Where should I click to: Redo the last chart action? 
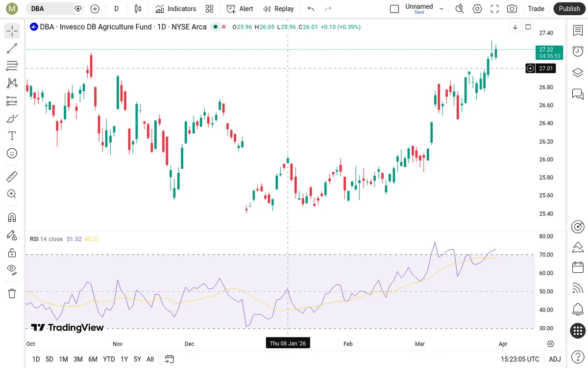pyautogui.click(x=328, y=9)
